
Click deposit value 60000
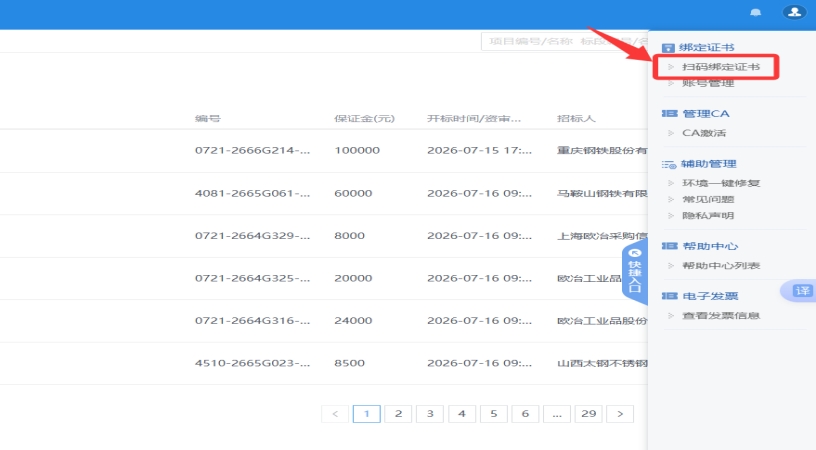(x=353, y=194)
